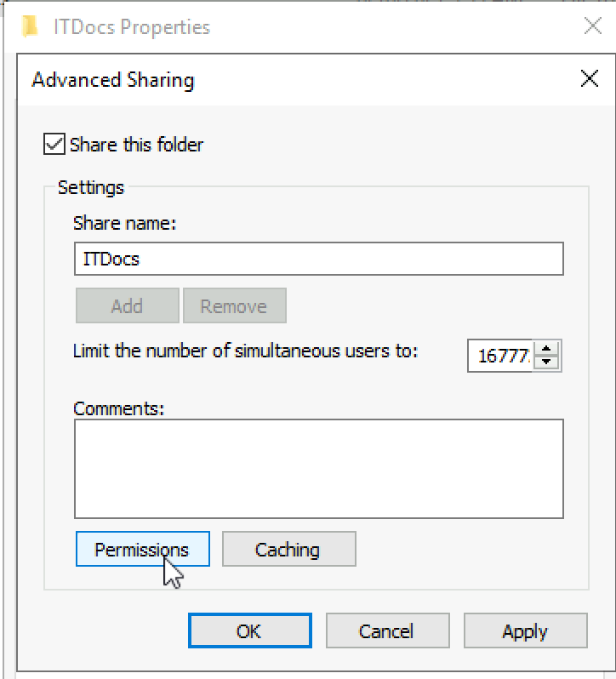Apply the sharing settings
Screen dimensions: 616x679
tap(526, 630)
